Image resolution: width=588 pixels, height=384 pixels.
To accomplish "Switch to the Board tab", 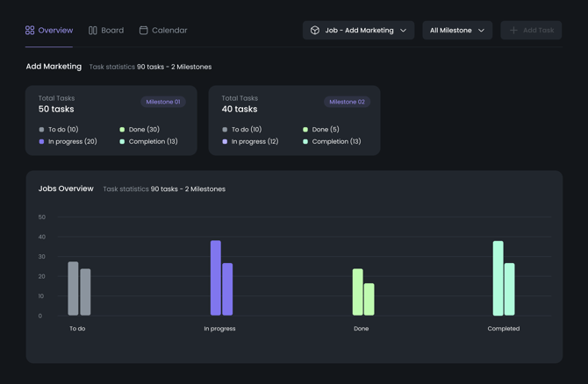I will 106,31.
